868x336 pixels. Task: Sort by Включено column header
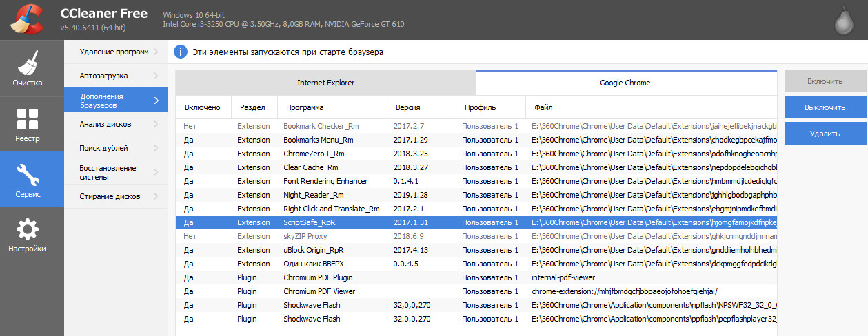[x=203, y=107]
